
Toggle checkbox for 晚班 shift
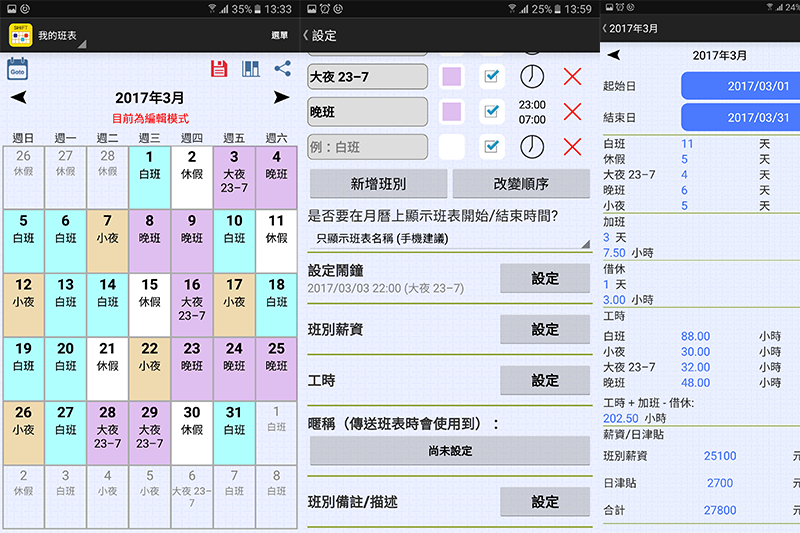491,112
